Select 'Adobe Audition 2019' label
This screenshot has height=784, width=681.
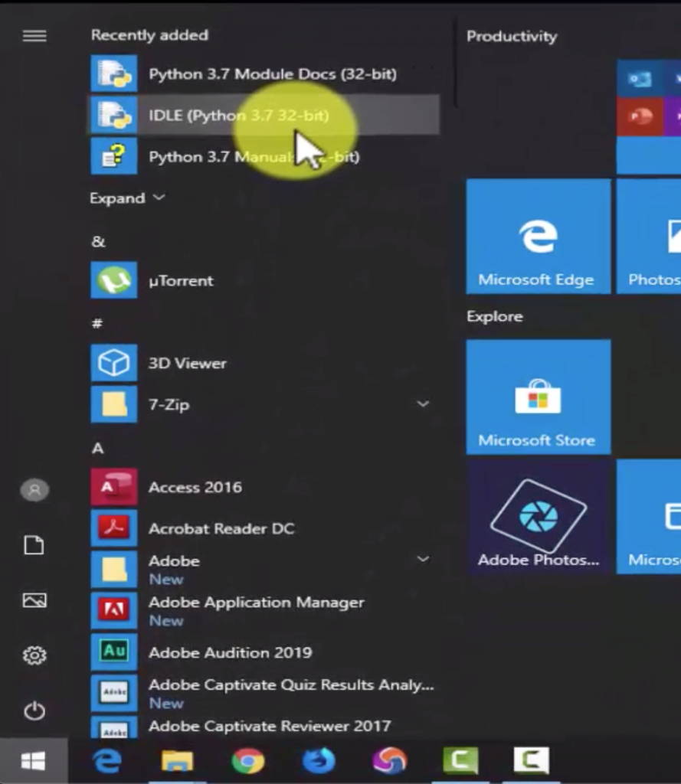pyautogui.click(x=230, y=652)
